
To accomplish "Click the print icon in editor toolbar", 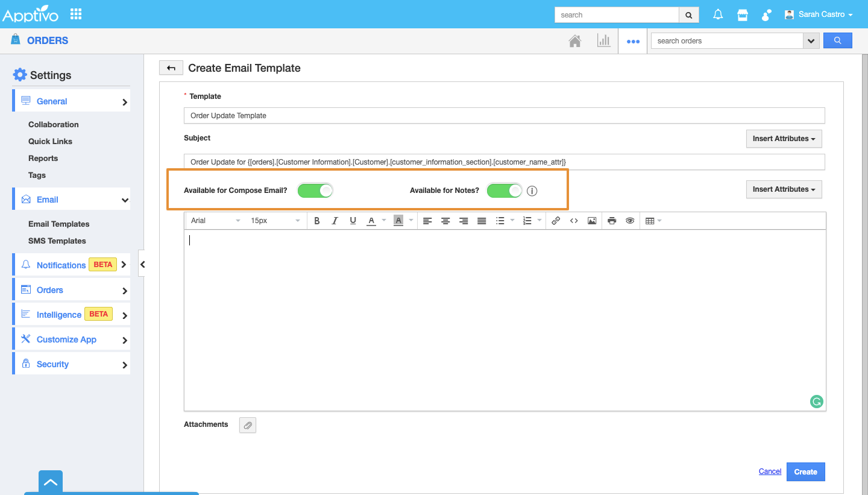I will [612, 221].
